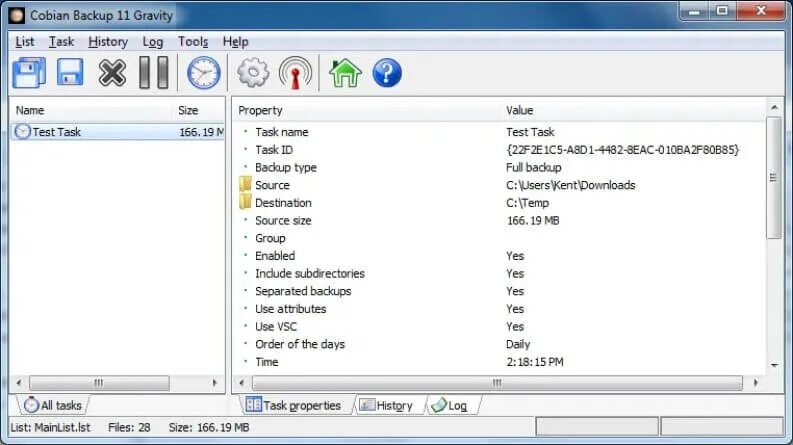
Task: Click the Property column header
Action: 260,110
